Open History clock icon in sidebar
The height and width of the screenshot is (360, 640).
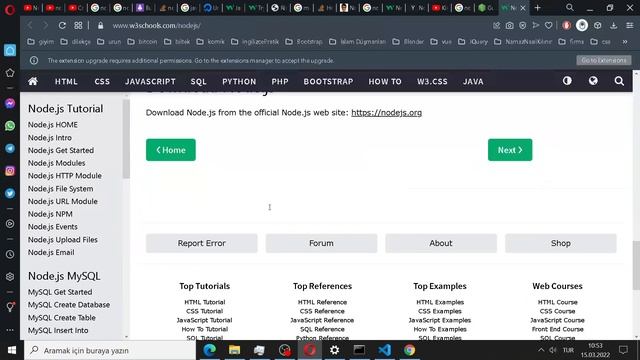tap(10, 254)
